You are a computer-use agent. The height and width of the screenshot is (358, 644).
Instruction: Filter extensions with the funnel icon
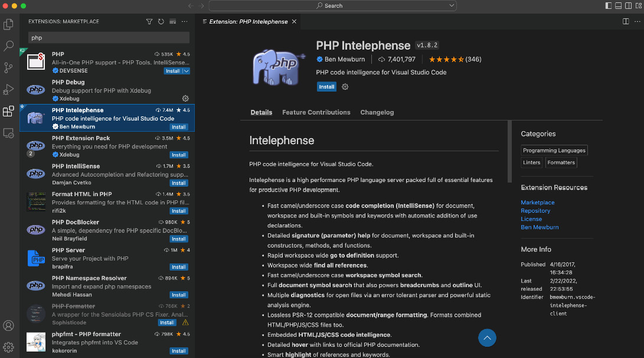pyautogui.click(x=149, y=21)
